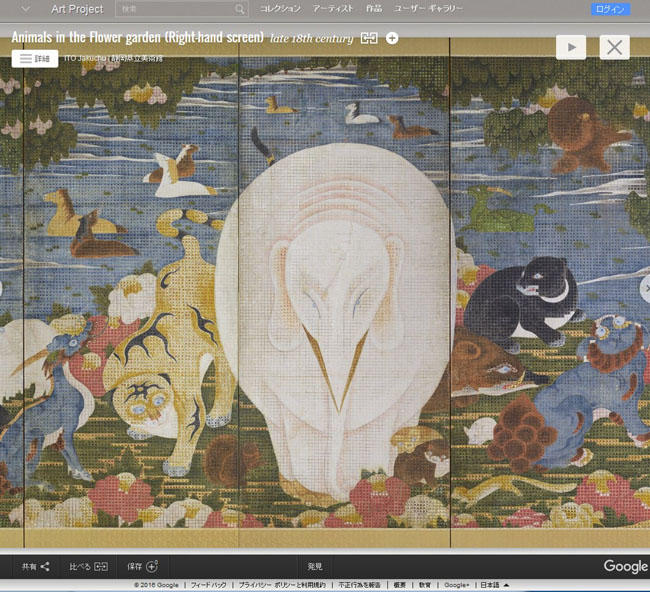Close the artwork viewer with the X button
The width and height of the screenshot is (650, 592).
(614, 47)
